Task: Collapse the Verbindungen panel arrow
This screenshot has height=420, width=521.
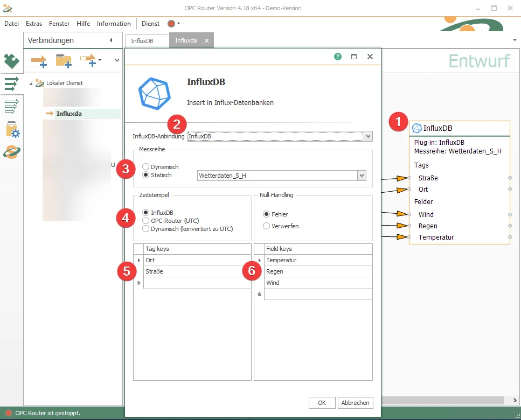Action: click(111, 40)
